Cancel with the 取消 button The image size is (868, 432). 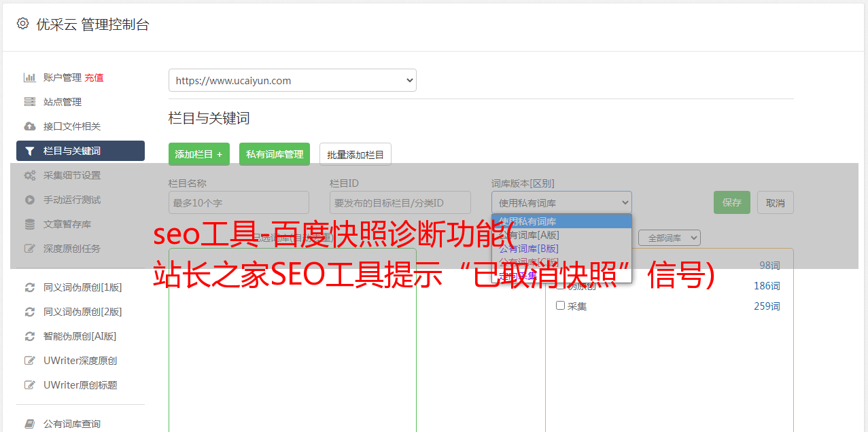(x=776, y=202)
